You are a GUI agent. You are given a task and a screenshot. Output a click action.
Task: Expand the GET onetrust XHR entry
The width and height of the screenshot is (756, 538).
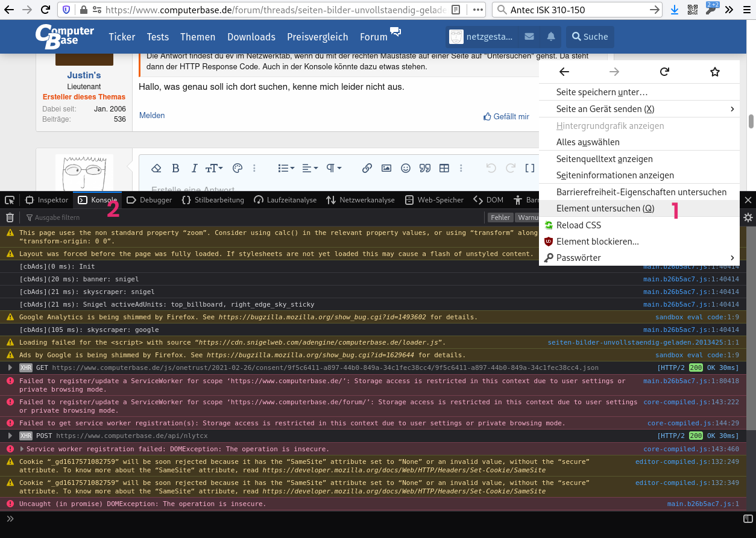tap(10, 368)
